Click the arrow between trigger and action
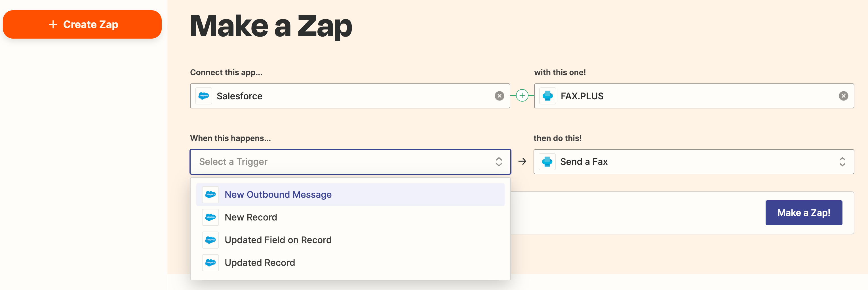The image size is (868, 290). click(522, 161)
